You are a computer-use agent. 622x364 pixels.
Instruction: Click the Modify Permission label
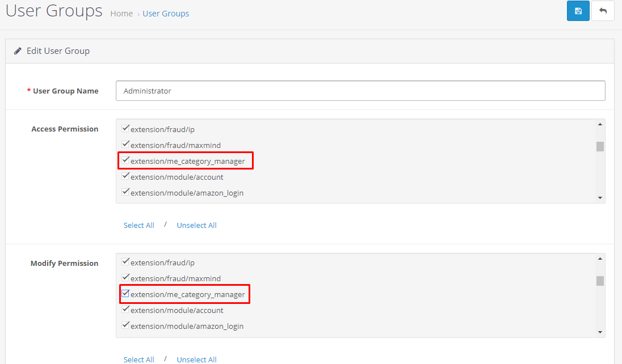(x=64, y=263)
